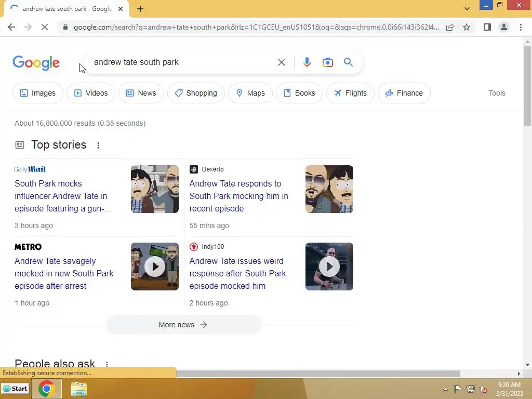Click the Dexerto source icon
Screen dimensions: 532x399
(194, 169)
